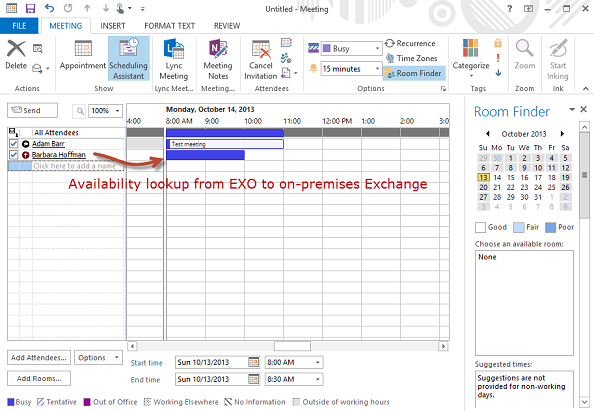Click the zoom magnifier next to 100%
The image size is (594, 411).
80,111
